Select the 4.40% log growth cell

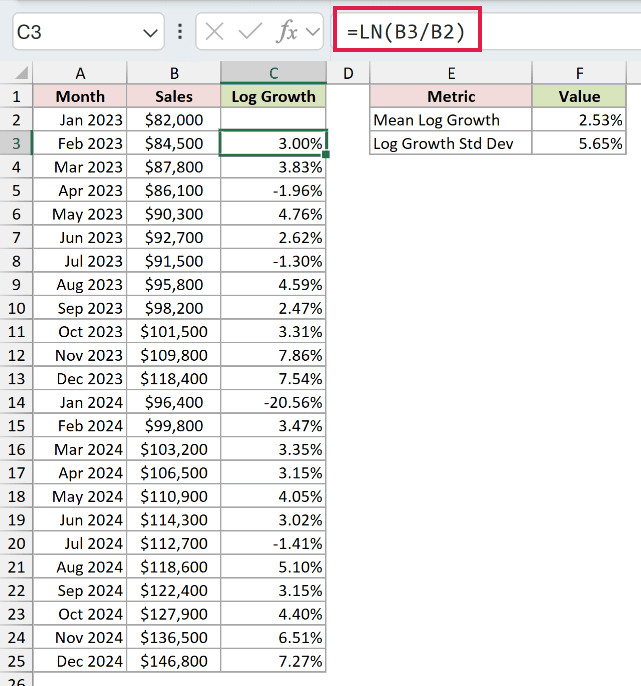point(273,614)
